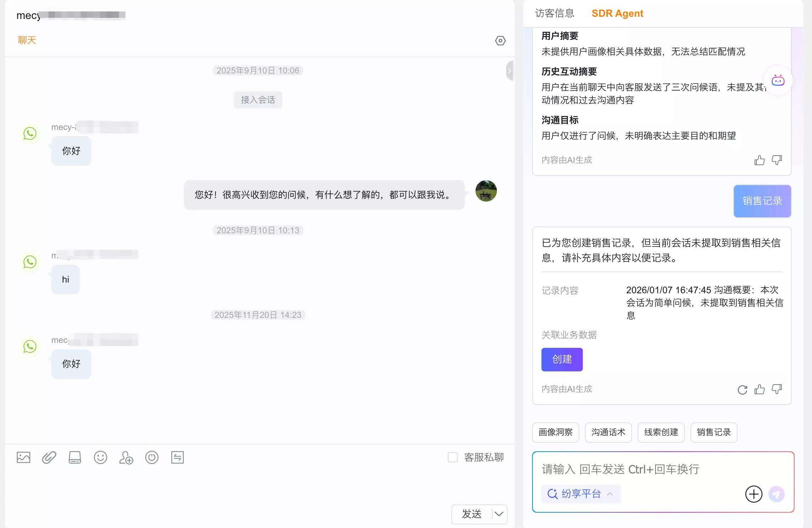Click the blue 创建 button
Viewport: 812px width, 528px height.
point(562,359)
